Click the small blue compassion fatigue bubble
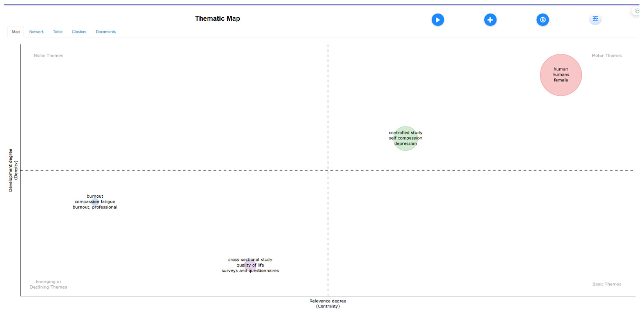 [x=95, y=202]
